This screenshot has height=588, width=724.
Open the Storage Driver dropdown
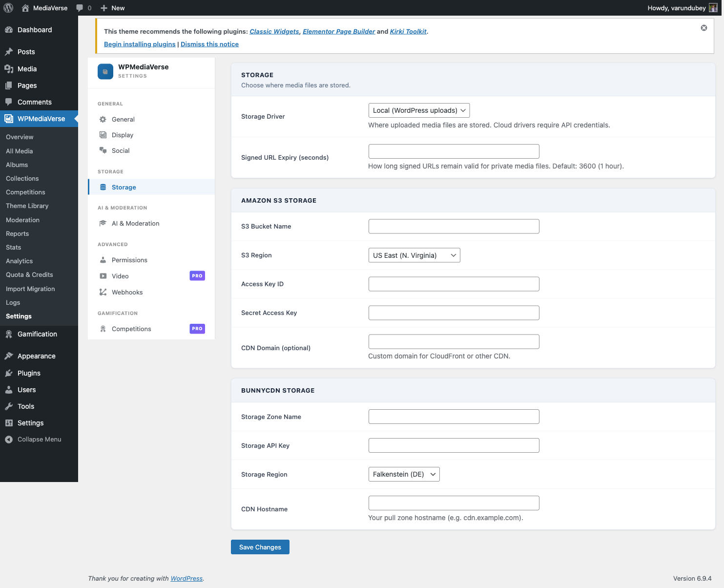click(418, 110)
